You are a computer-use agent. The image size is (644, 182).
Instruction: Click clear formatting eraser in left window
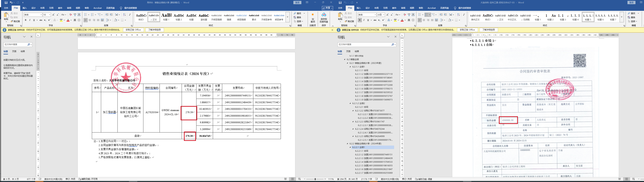(70, 15)
